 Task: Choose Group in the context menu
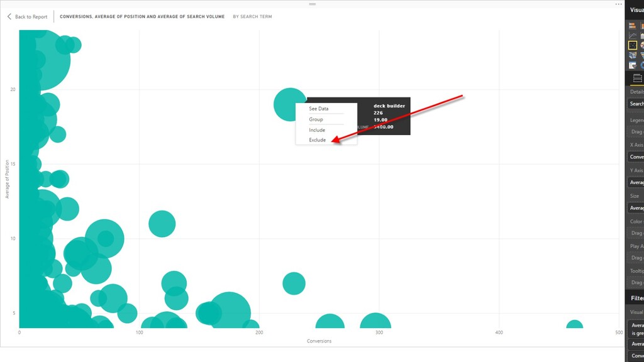point(316,119)
